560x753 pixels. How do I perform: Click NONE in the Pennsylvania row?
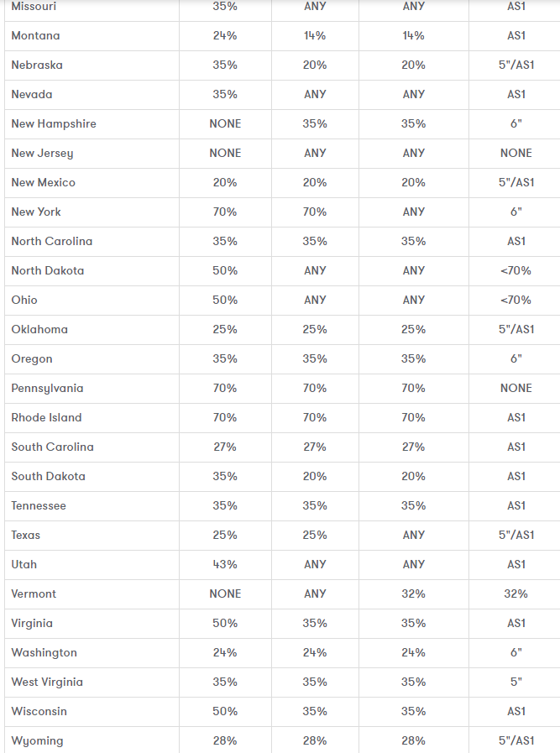click(516, 389)
